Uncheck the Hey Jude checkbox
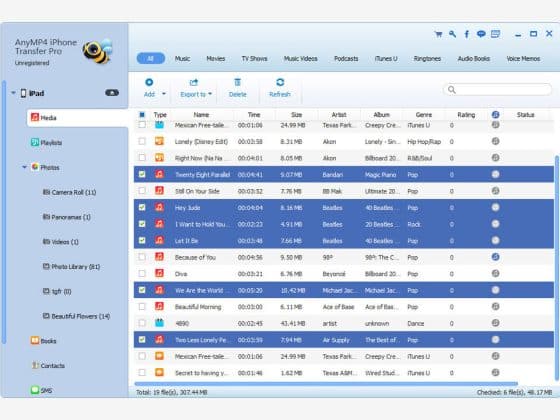The image size is (560, 420). pyautogui.click(x=142, y=207)
